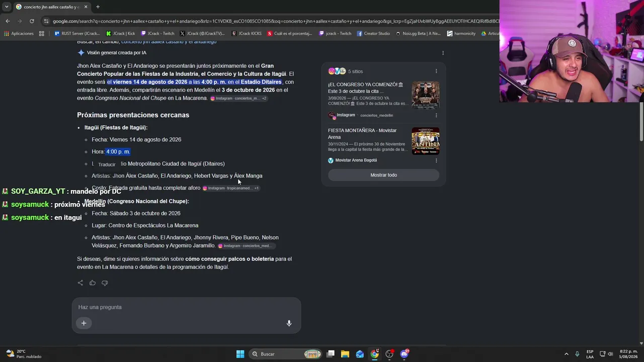Open Outlook from the taskbar

pos(360,354)
